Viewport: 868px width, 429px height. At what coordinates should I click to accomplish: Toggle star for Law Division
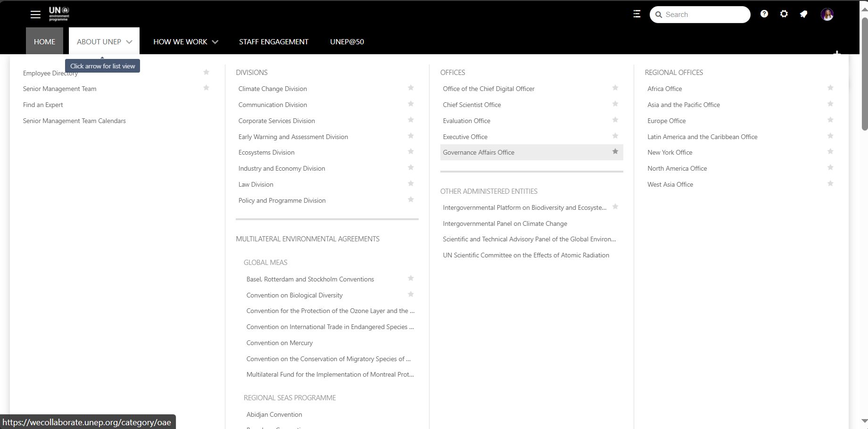point(411,183)
